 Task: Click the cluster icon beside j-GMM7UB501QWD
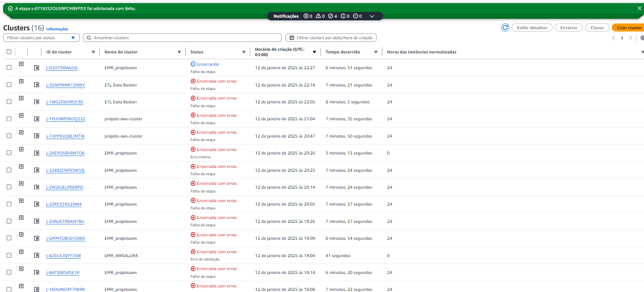coord(36,238)
